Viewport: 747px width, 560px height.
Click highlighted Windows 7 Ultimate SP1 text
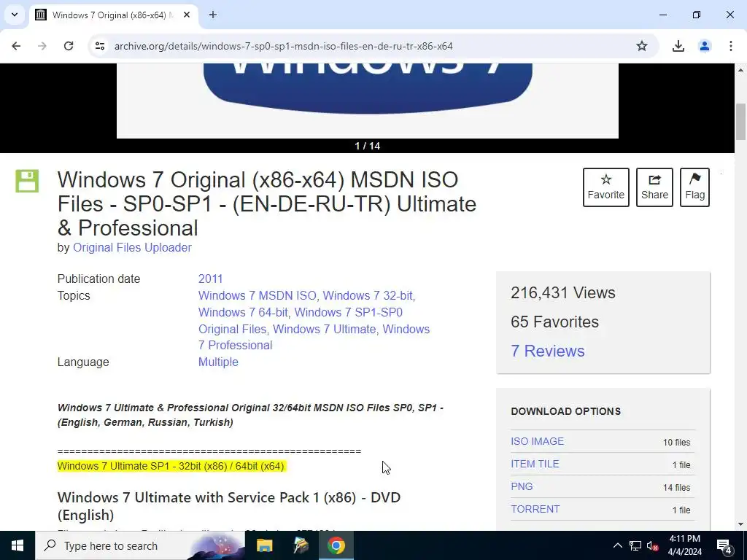(x=171, y=466)
